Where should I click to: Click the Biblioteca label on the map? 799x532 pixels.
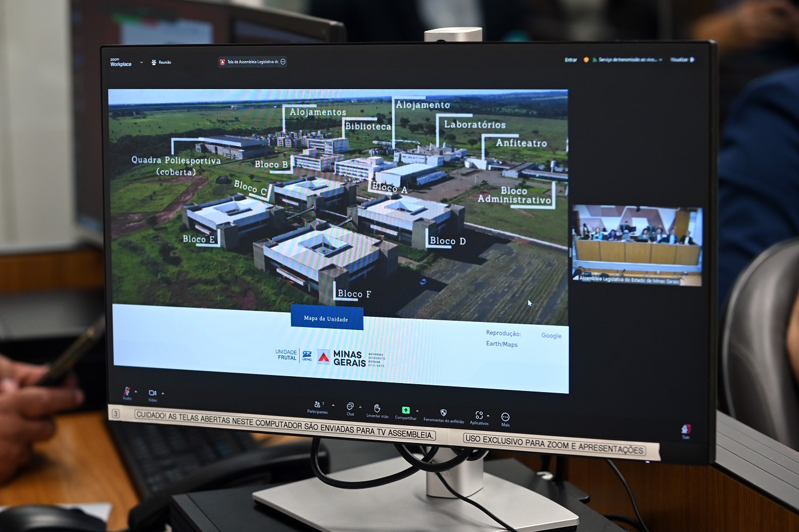[x=368, y=126]
